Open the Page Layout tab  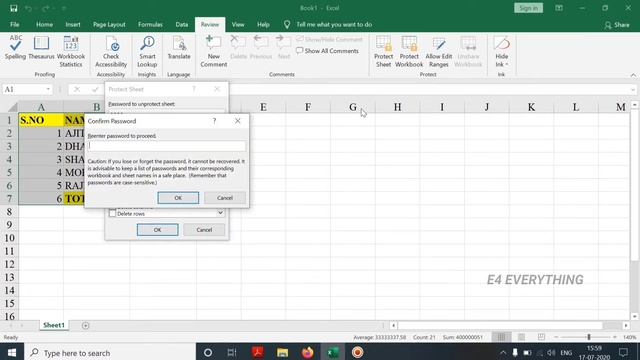click(x=109, y=24)
